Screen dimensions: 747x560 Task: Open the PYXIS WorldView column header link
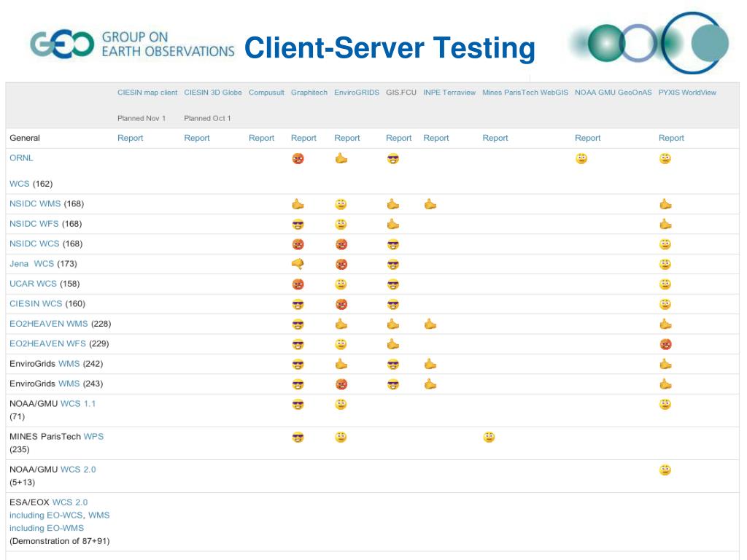point(687,93)
